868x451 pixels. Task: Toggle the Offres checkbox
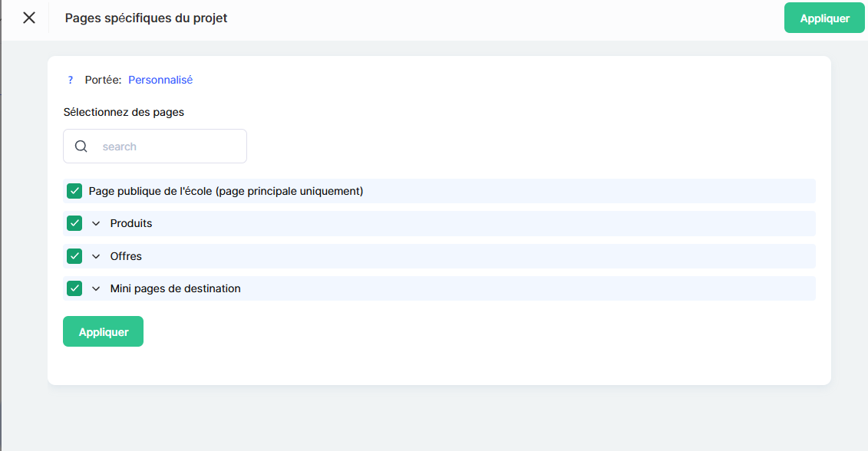74,256
